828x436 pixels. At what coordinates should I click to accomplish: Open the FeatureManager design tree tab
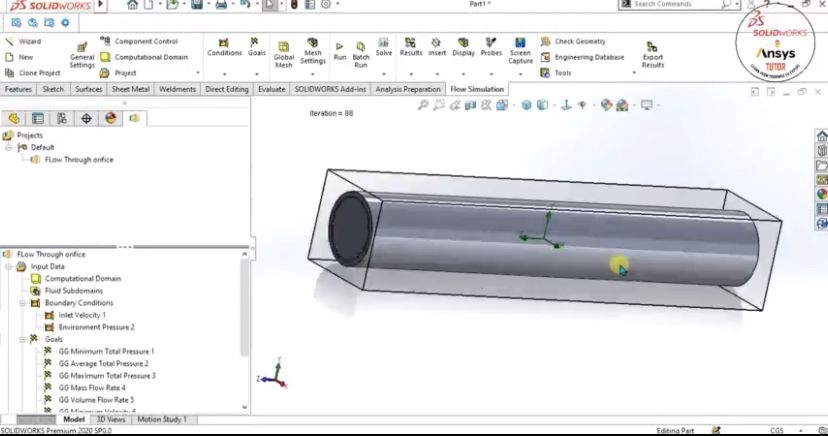click(14, 118)
